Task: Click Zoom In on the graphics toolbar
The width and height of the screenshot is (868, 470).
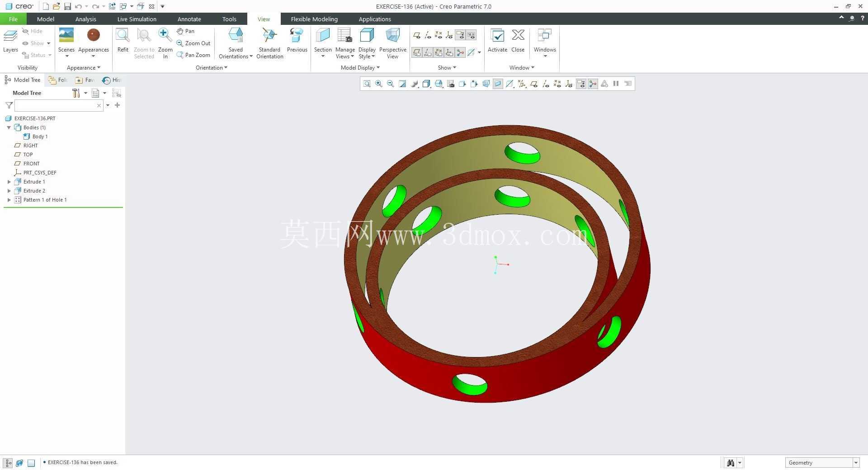Action: click(x=379, y=84)
